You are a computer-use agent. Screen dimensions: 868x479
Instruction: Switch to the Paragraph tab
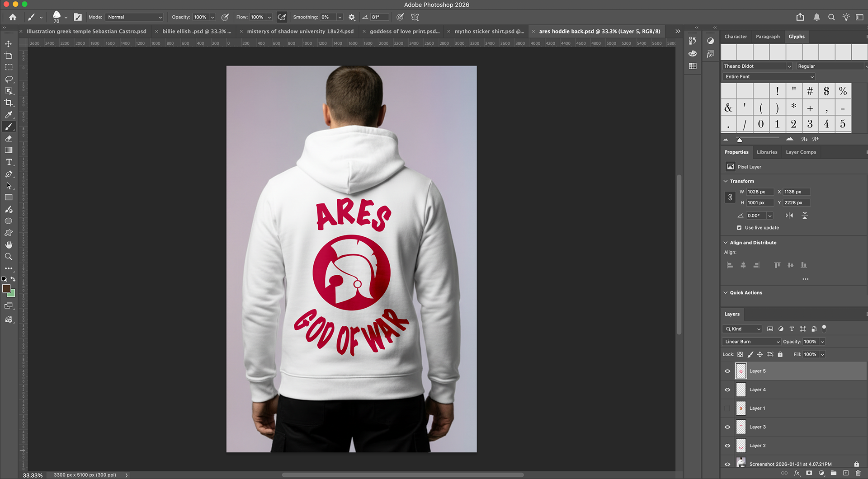(768, 37)
